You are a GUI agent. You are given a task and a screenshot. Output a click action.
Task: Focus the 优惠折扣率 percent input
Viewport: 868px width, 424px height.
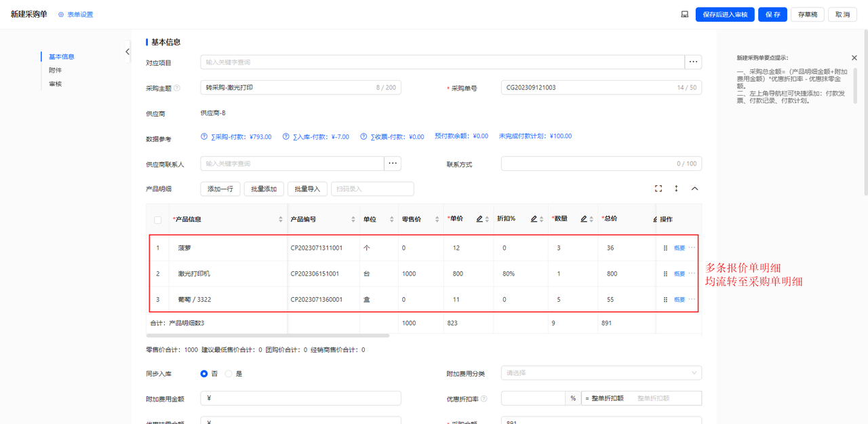coord(533,398)
